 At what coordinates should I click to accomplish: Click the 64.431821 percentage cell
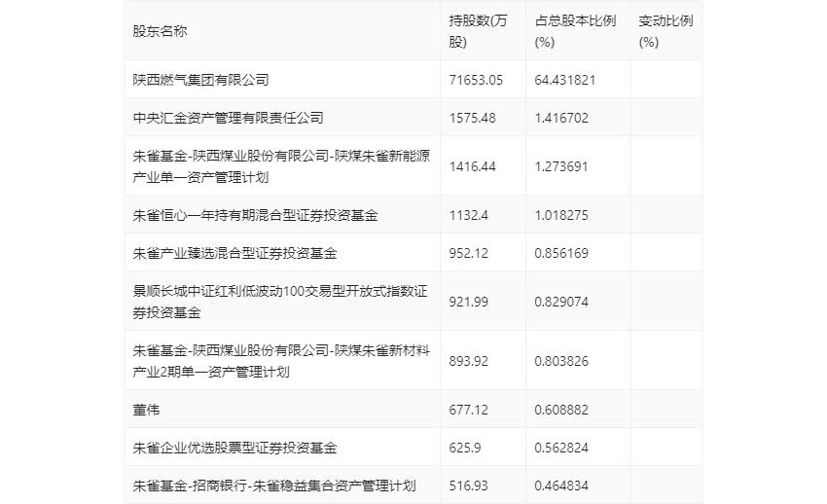click(564, 80)
